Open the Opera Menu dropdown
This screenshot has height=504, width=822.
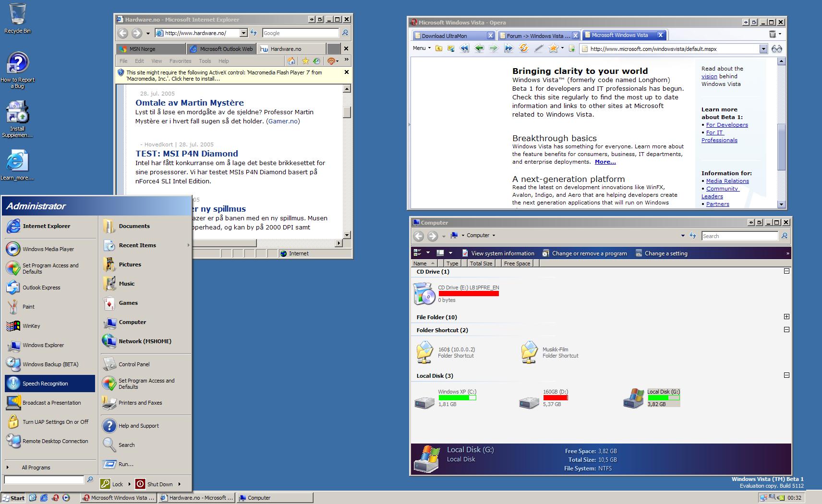tap(422, 48)
